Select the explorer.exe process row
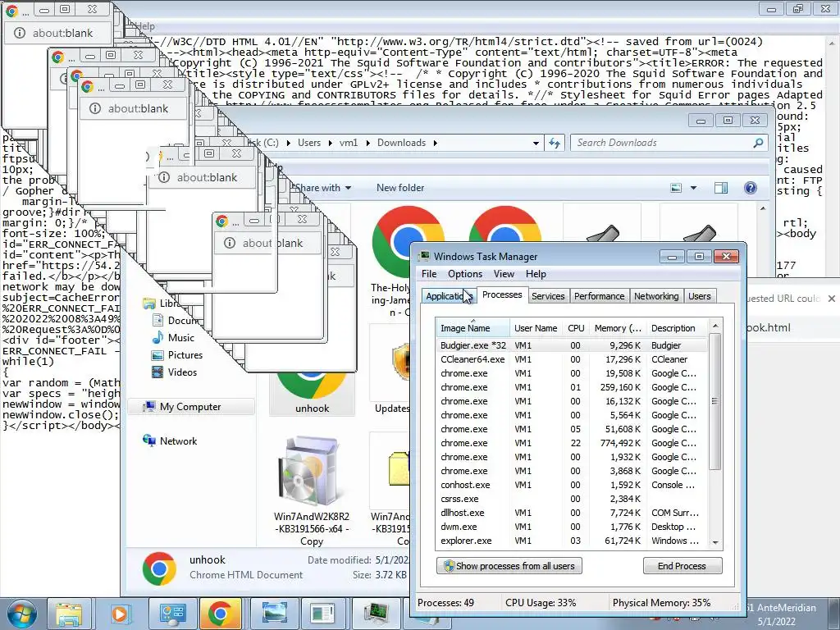 point(571,541)
